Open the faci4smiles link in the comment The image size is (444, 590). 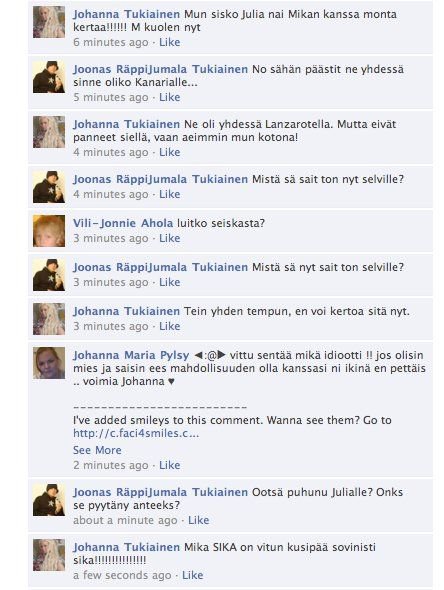click(136, 433)
